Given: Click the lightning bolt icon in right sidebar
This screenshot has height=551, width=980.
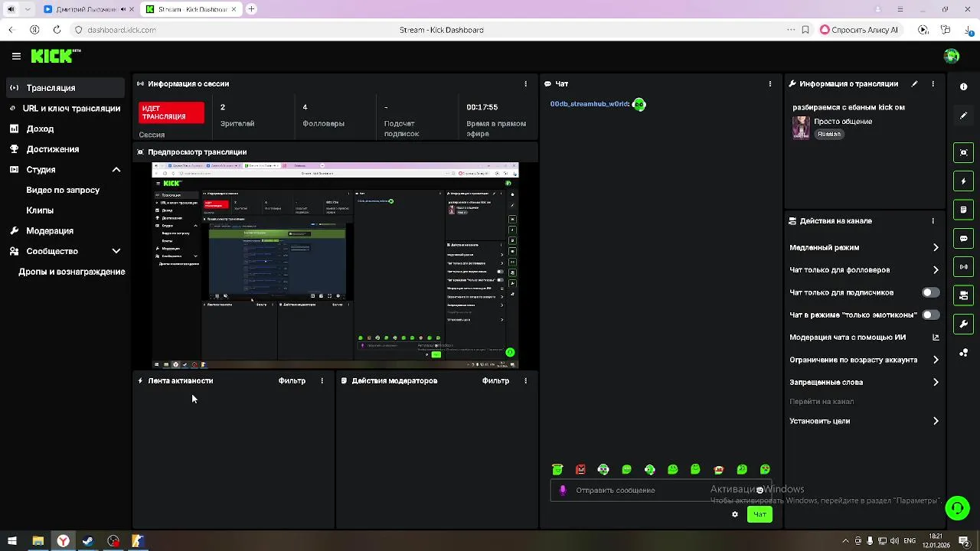Looking at the screenshot, I should 964,181.
